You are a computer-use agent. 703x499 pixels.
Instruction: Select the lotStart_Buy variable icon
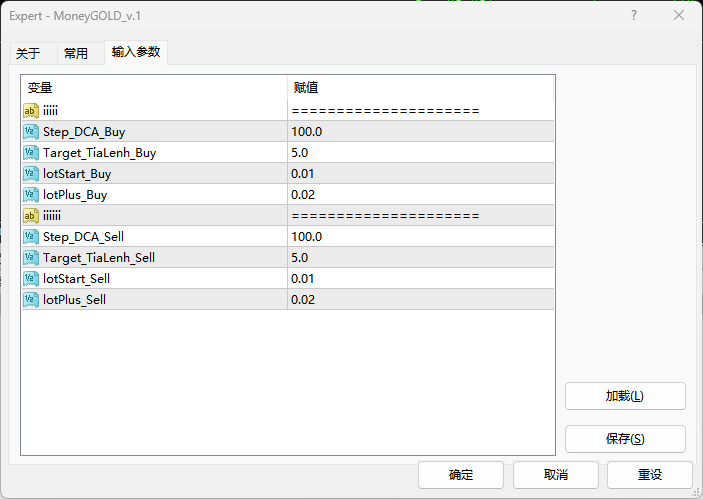[x=31, y=174]
